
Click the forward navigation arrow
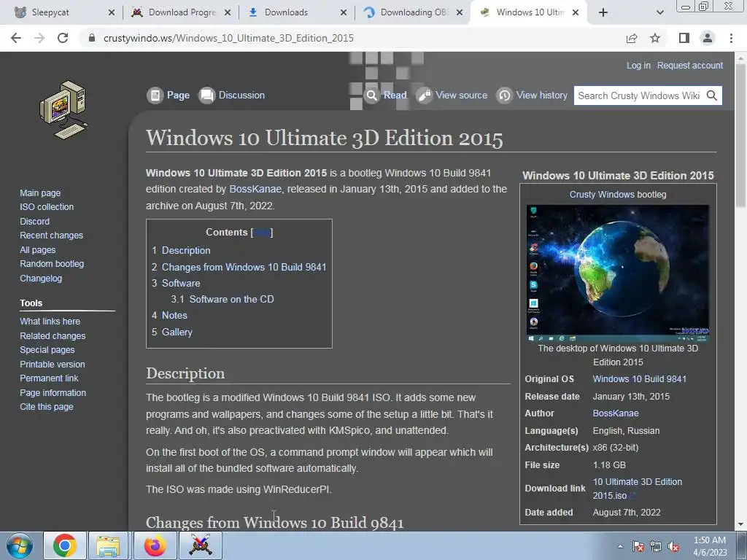point(39,38)
